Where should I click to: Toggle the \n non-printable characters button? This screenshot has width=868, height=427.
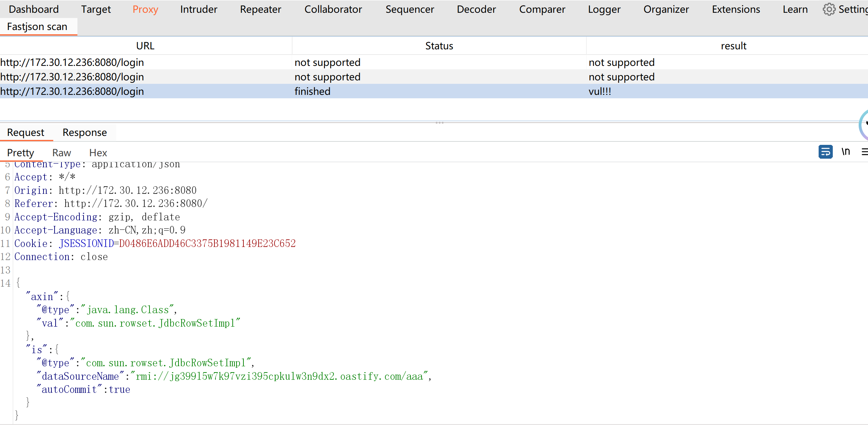(846, 152)
